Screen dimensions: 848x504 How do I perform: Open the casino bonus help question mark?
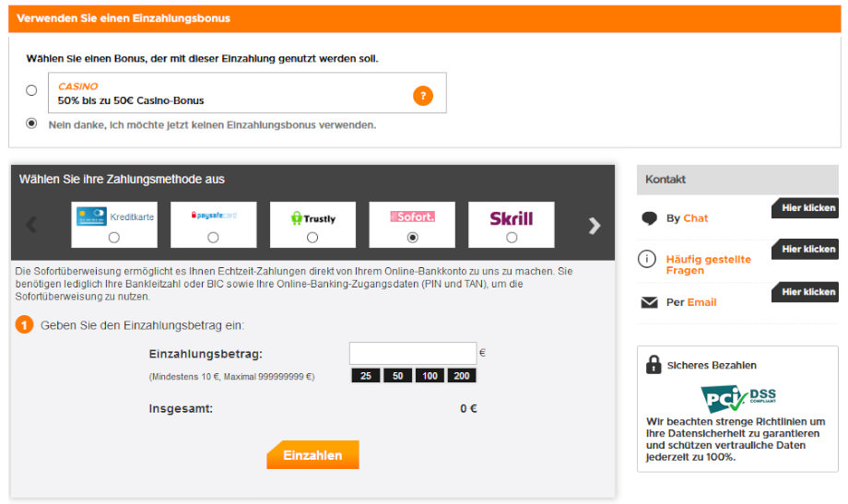(x=423, y=96)
